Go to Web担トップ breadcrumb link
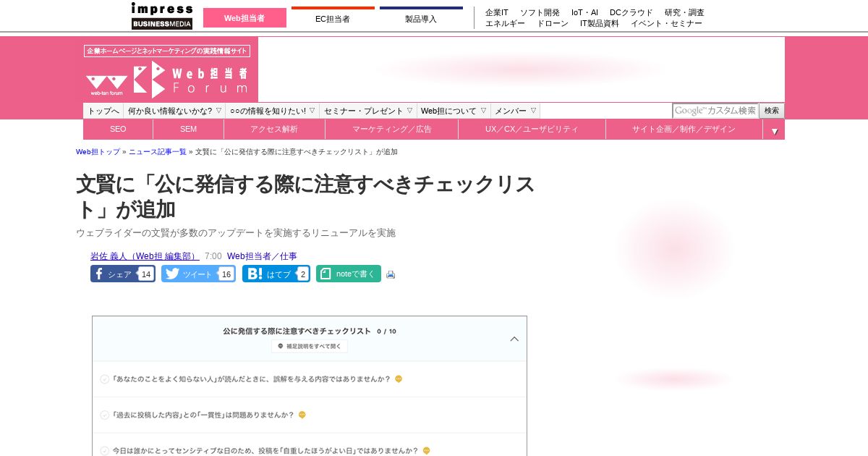The height and width of the screenshot is (456, 868). [x=98, y=152]
